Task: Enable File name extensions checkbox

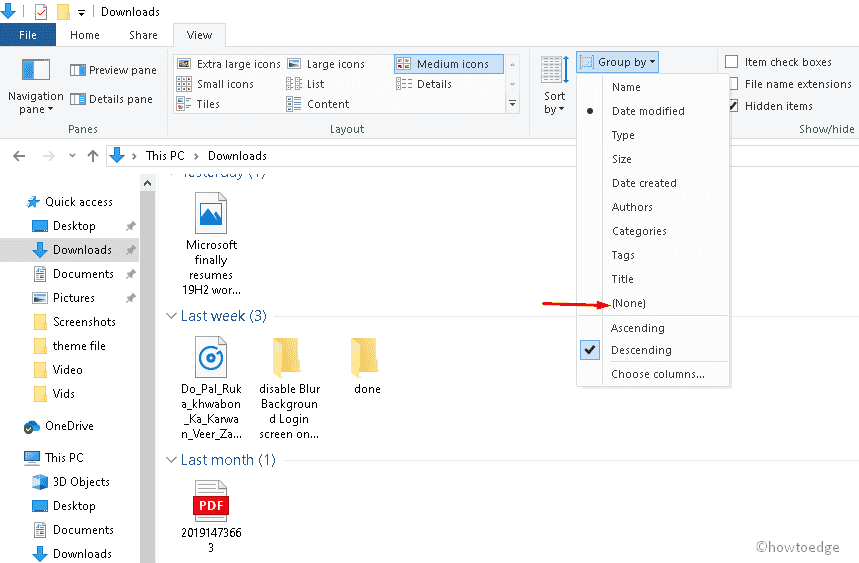Action: [x=734, y=84]
